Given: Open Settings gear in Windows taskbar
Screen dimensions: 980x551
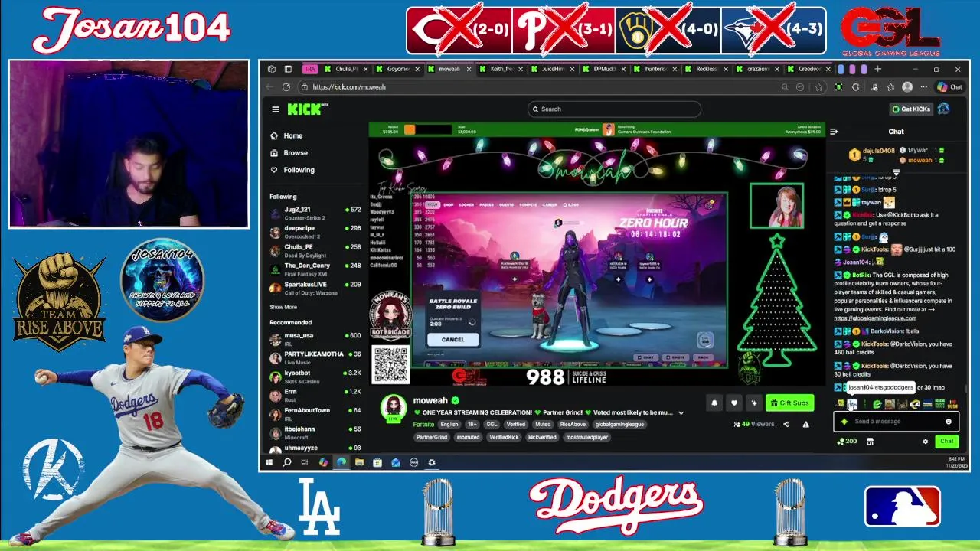Looking at the screenshot, I should pyautogui.click(x=432, y=462).
